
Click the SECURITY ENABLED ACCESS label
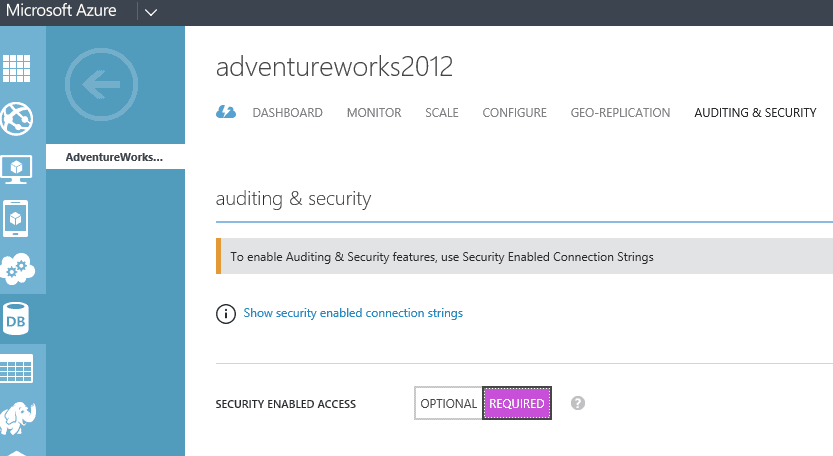(x=286, y=404)
